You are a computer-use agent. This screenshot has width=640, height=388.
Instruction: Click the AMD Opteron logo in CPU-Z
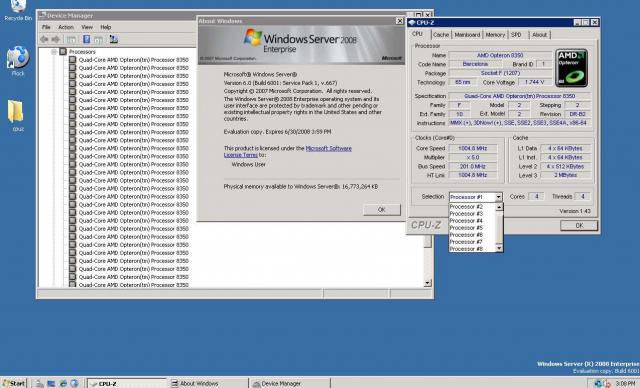pos(571,68)
